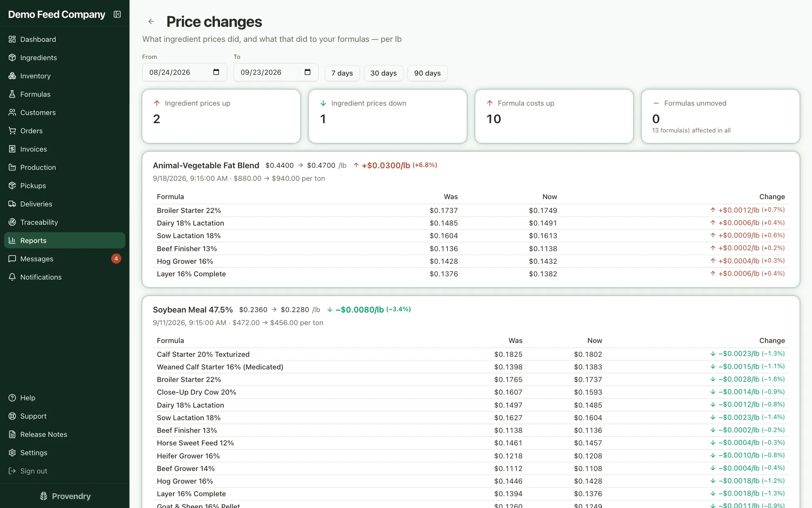The width and height of the screenshot is (812, 508).
Task: Collapse the sidebar panel icon
Action: (117, 14)
